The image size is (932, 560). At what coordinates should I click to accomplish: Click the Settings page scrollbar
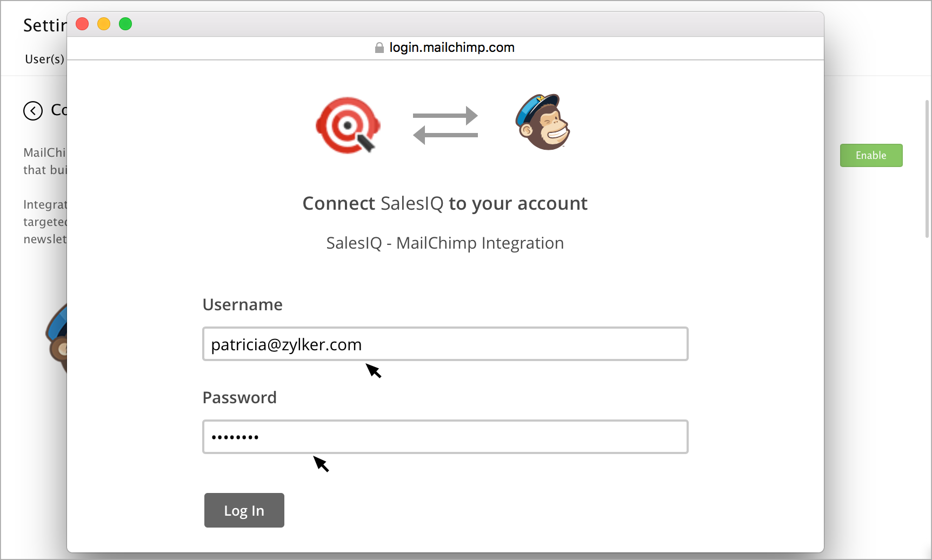click(927, 169)
